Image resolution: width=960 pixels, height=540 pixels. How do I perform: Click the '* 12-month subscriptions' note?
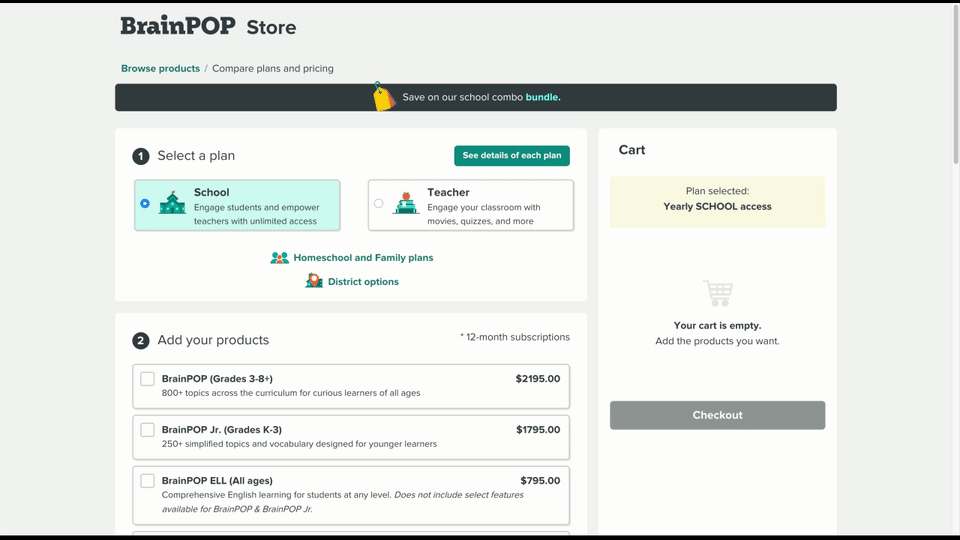[515, 337]
